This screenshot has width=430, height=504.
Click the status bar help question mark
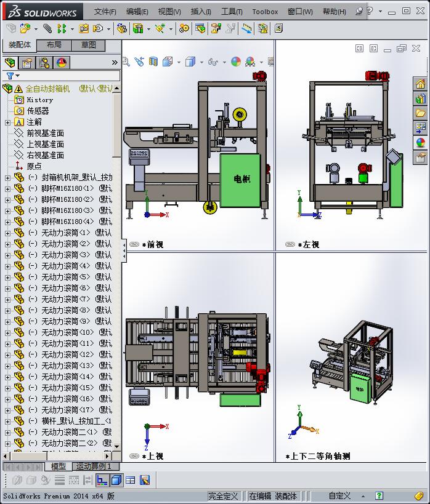[x=379, y=495]
